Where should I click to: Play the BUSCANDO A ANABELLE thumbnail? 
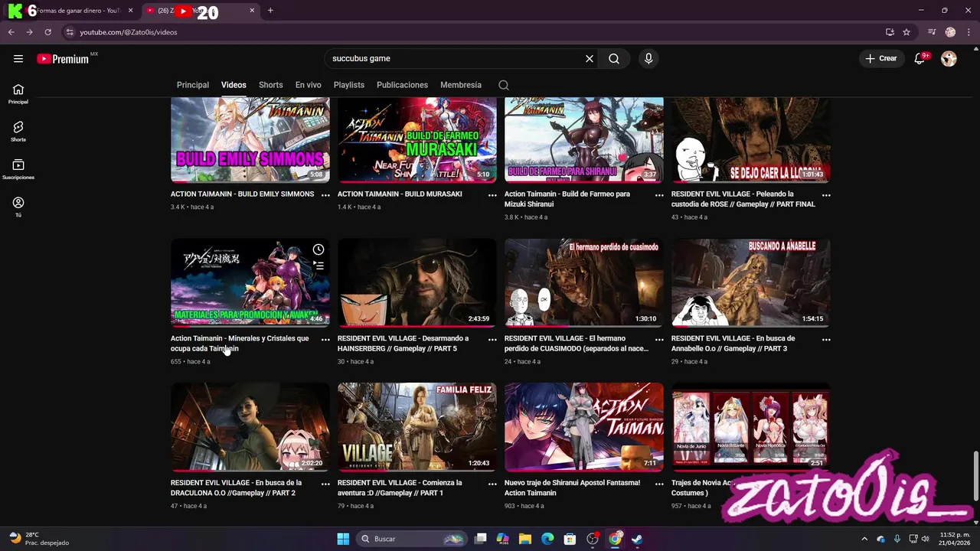[x=751, y=282]
